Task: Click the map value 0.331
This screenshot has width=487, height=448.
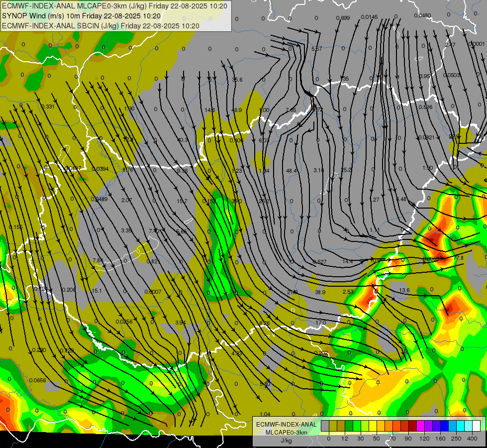Action: pyautogui.click(x=48, y=107)
